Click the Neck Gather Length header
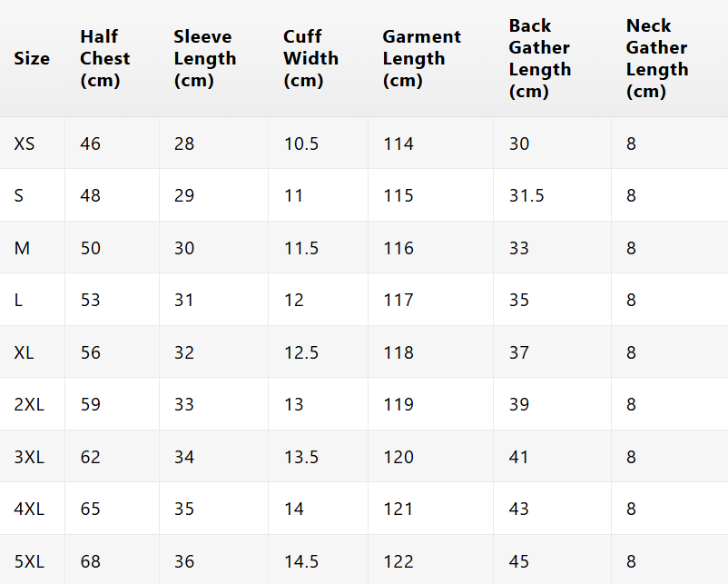The image size is (728, 584). pyautogui.click(x=657, y=58)
